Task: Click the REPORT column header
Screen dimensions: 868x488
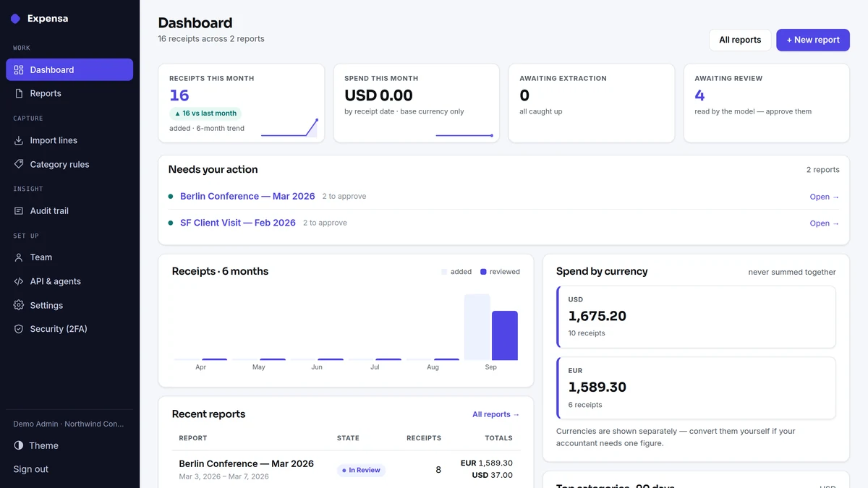Action: (x=193, y=438)
